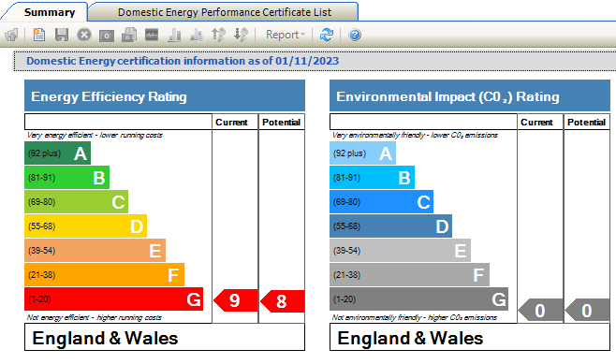Click the Domestic Energy certification information heading
This screenshot has height=364, width=616.
coord(183,61)
